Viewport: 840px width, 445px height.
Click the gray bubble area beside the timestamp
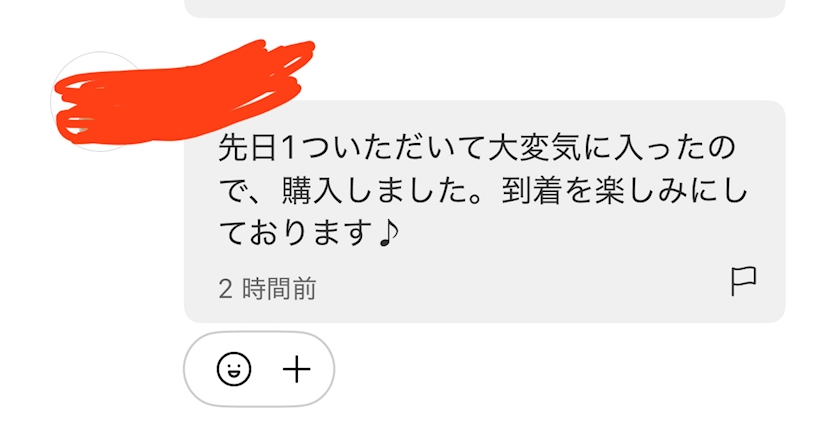tap(520, 289)
